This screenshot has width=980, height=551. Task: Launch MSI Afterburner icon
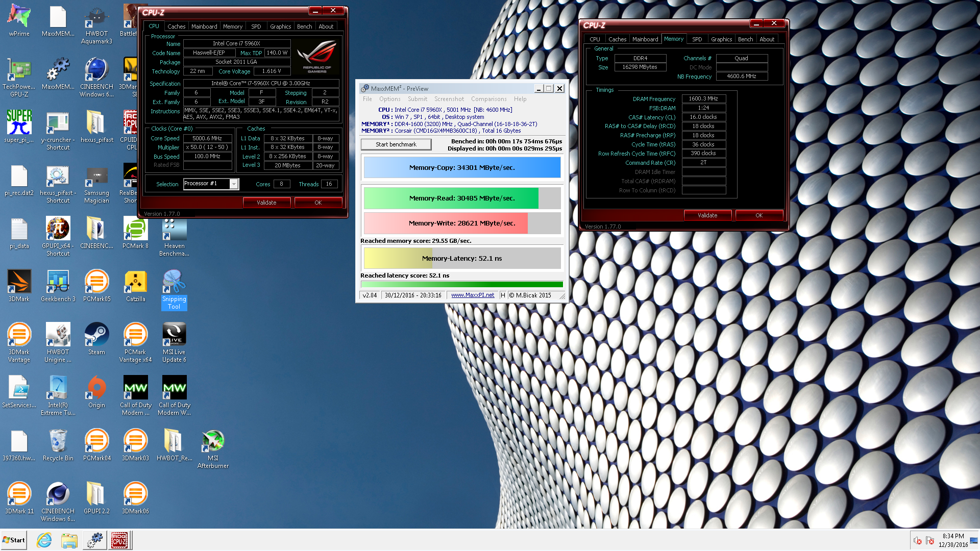(x=213, y=448)
